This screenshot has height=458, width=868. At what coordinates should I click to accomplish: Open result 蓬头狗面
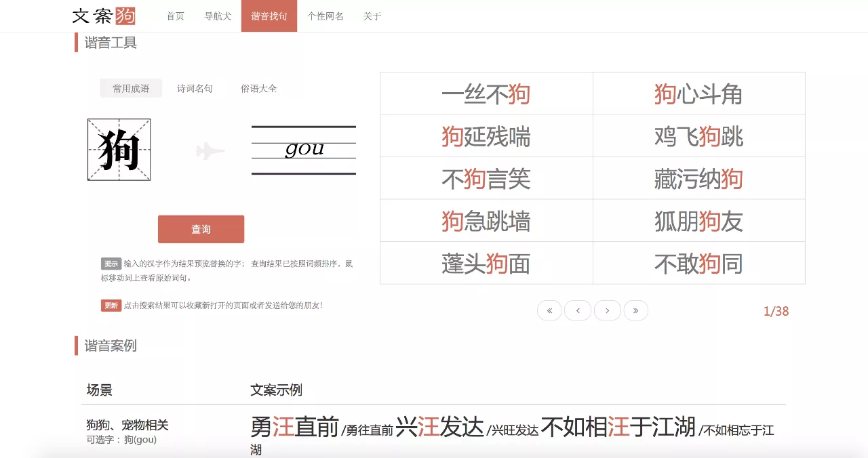pos(486,264)
